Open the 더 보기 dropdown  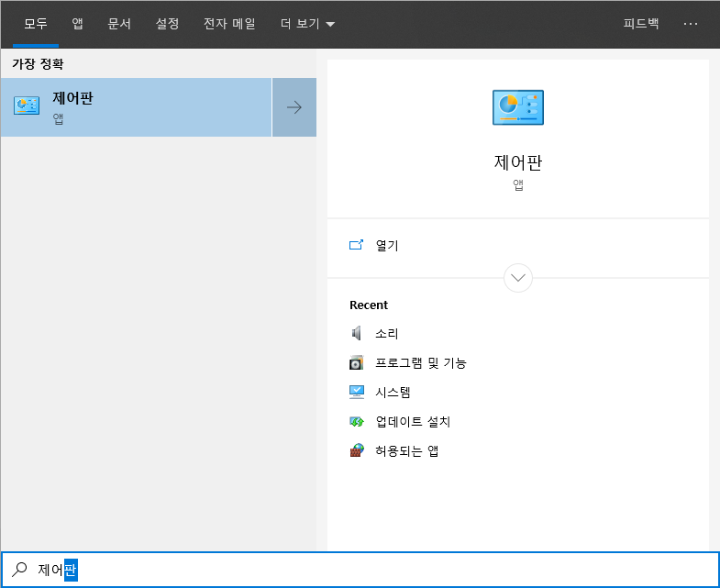click(307, 24)
